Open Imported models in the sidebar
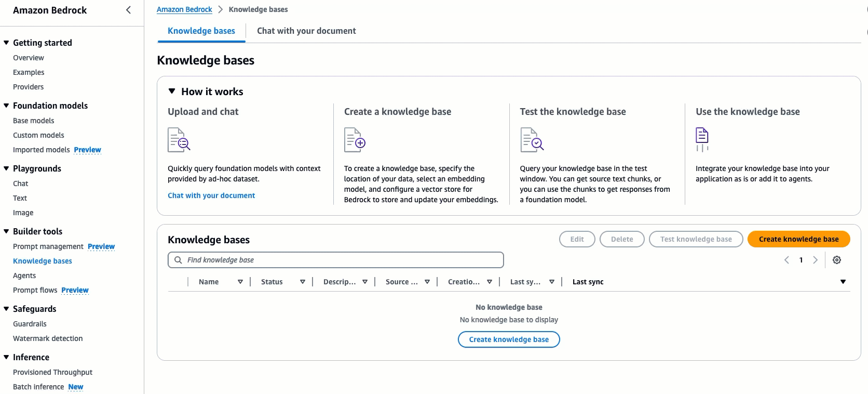Screen dimensions: 868x394 tap(42, 150)
